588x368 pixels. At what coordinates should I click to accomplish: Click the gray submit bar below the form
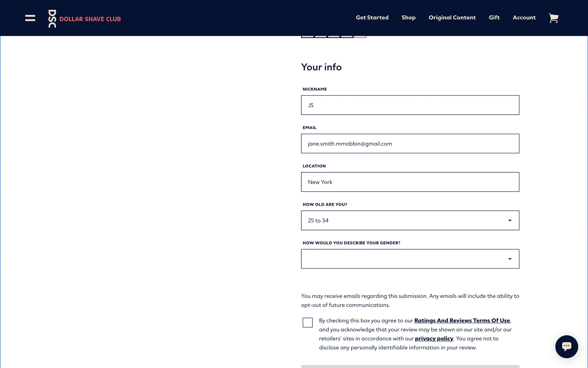pos(410,366)
